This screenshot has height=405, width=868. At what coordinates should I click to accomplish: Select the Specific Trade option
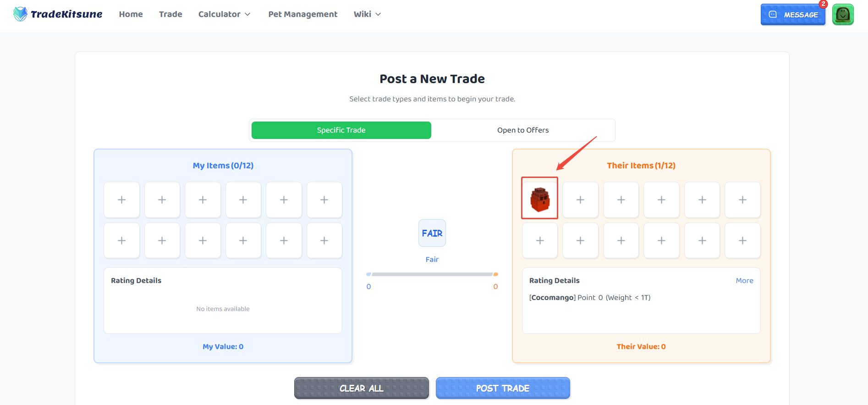(341, 130)
